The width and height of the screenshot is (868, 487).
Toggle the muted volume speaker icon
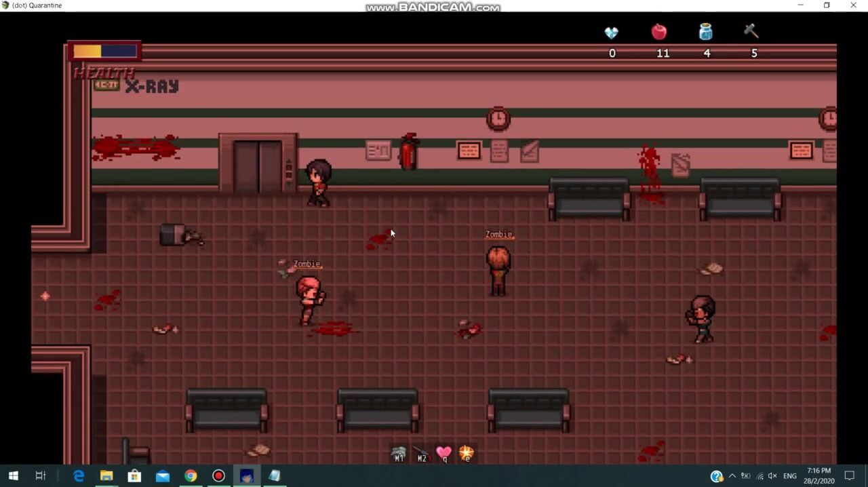tap(772, 476)
